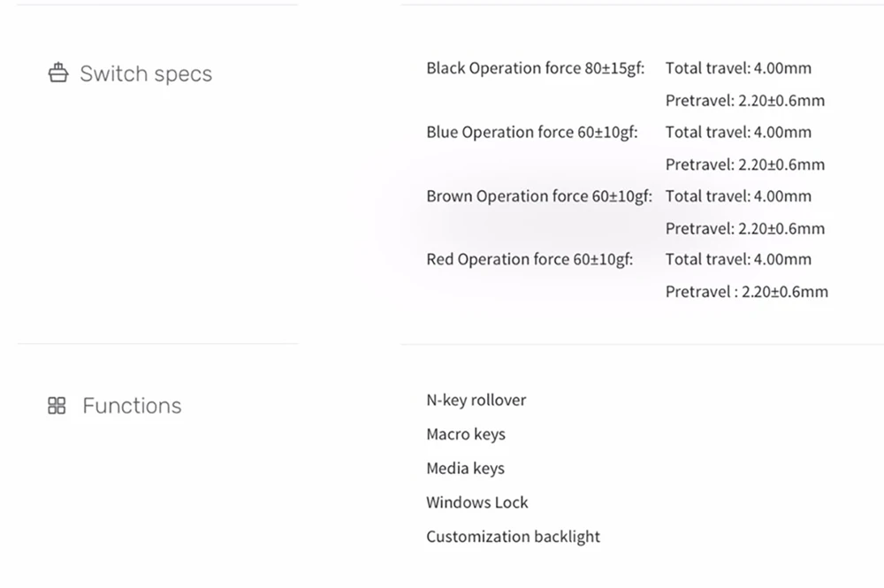Image resolution: width=884 pixels, height=588 pixels.
Task: Click Total travel value for Red switch
Action: tap(738, 259)
